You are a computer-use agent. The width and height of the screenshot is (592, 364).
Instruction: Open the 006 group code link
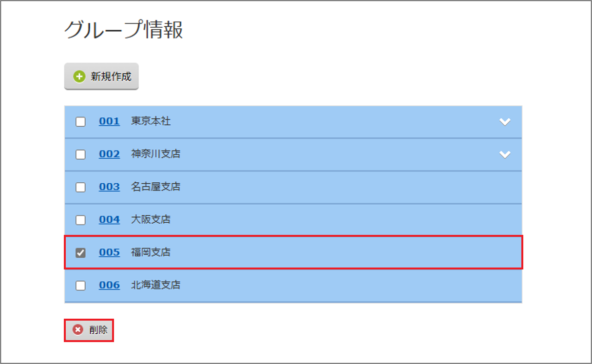[x=109, y=285]
